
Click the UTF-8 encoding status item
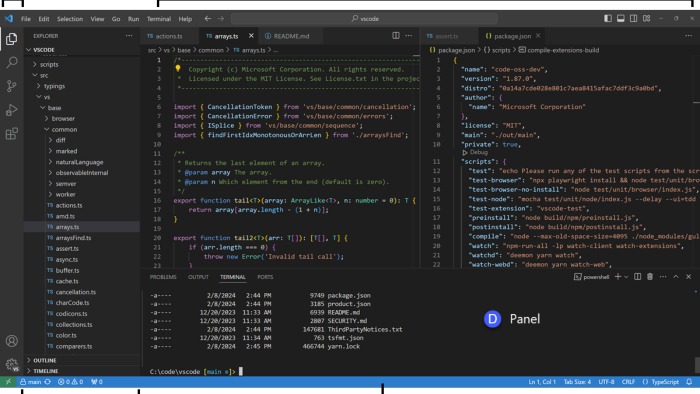point(606,382)
